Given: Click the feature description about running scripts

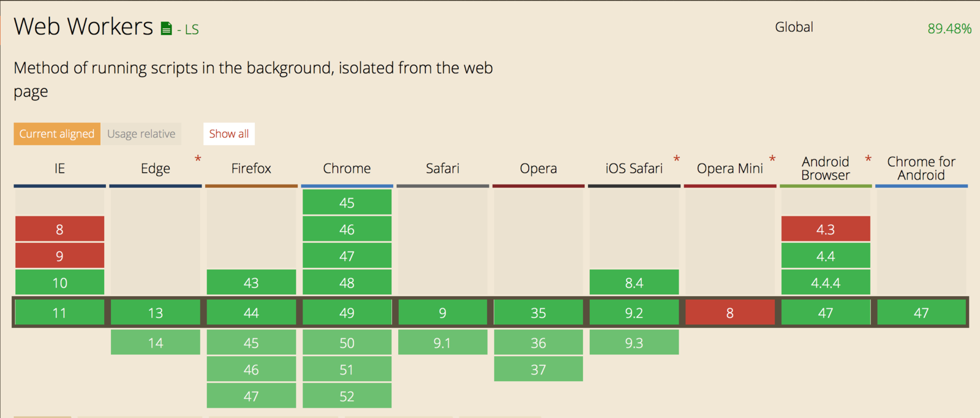Looking at the screenshot, I should click(253, 80).
